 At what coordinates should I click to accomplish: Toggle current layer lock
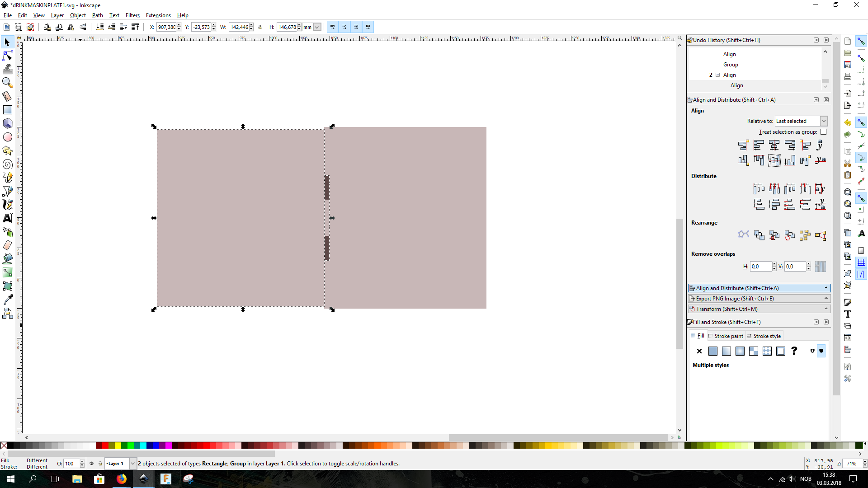tap(100, 464)
